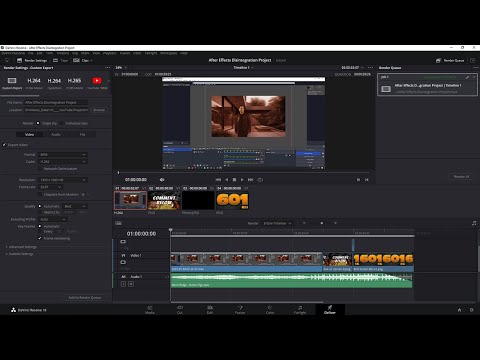Choose the second H.264 preset
Viewport: 480px width, 360px height.
click(x=54, y=83)
